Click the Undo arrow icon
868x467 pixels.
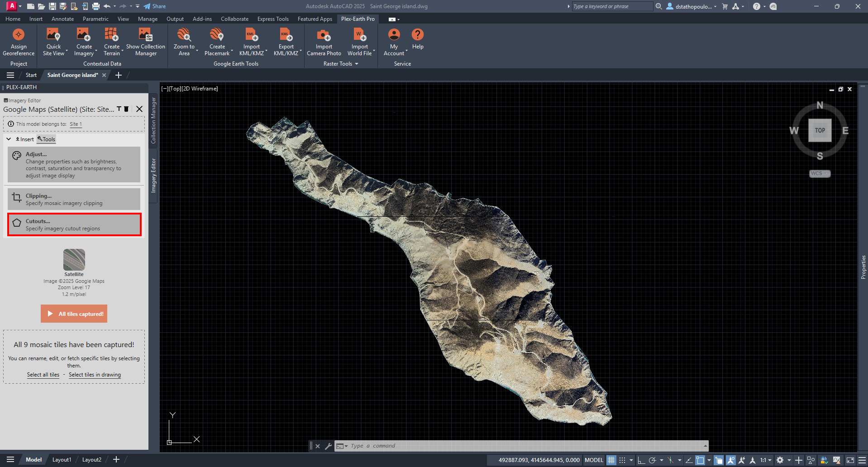click(107, 6)
